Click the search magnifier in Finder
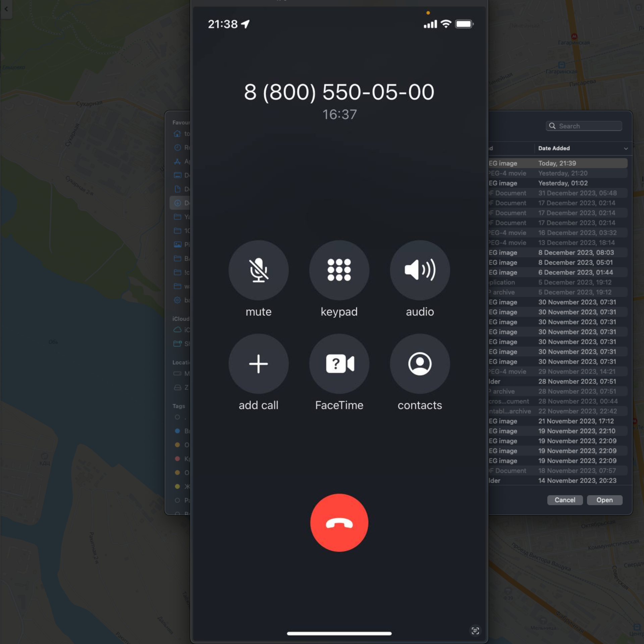This screenshot has width=644, height=644. click(x=552, y=126)
